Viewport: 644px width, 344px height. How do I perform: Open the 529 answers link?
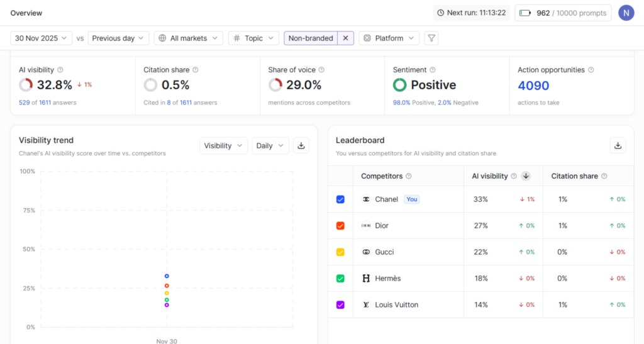click(25, 103)
